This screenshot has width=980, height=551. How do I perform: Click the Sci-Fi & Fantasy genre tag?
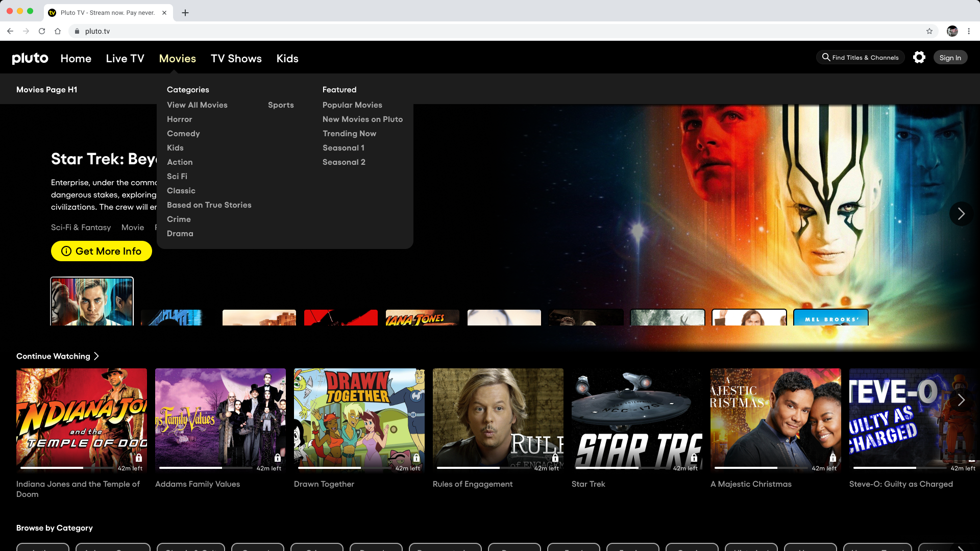pyautogui.click(x=81, y=228)
